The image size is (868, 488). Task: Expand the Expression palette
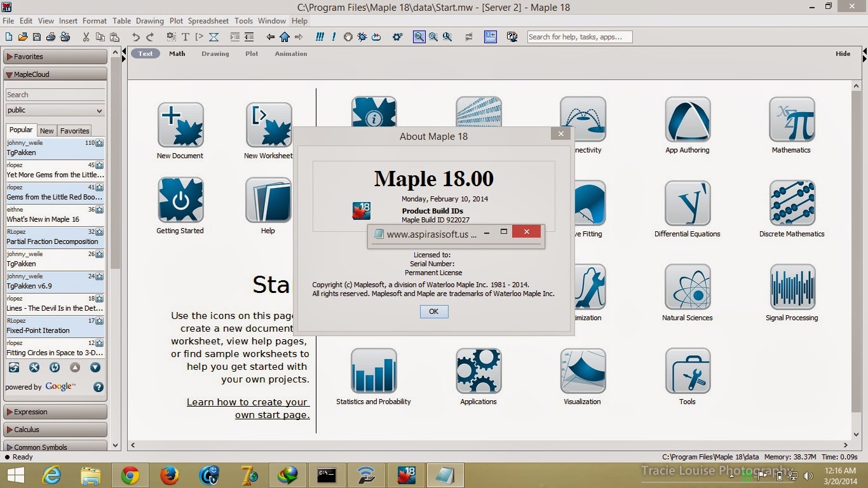point(55,412)
